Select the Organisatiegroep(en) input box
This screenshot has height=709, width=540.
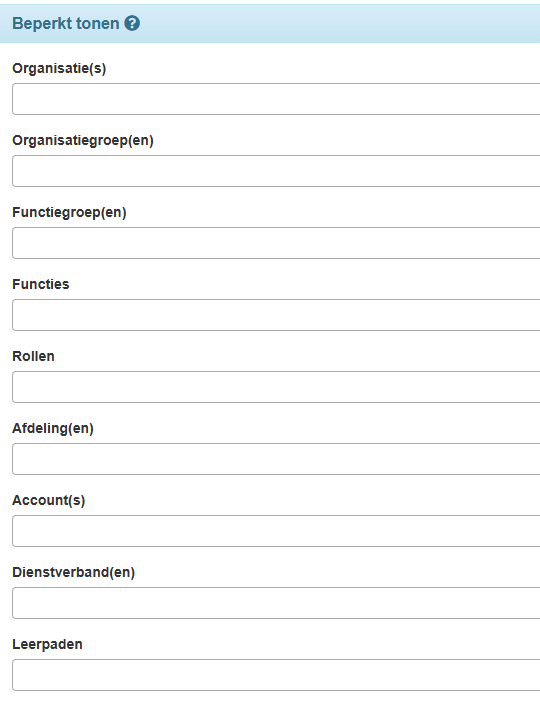pyautogui.click(x=276, y=171)
